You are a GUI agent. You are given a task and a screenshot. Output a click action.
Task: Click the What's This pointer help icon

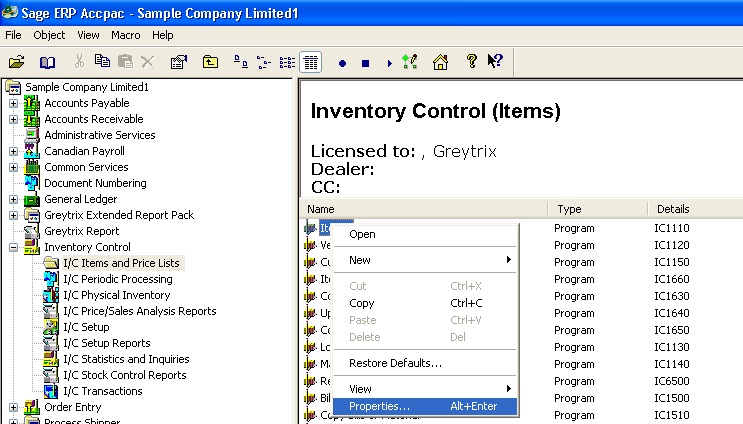tap(495, 61)
